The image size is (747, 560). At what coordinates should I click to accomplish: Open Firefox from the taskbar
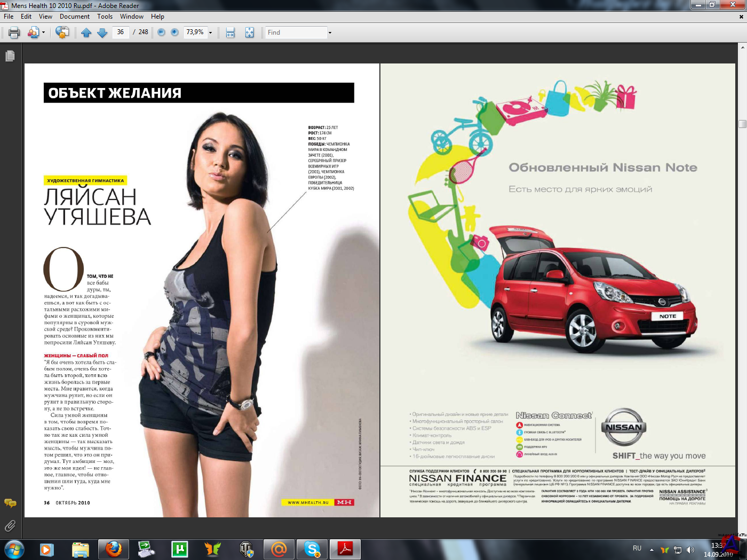pyautogui.click(x=113, y=549)
